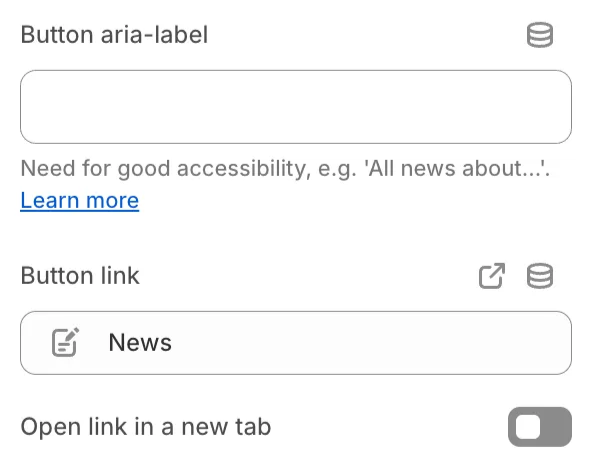Click the note-with-pencil icon in link field
Screen dimensions: 594x475
tap(65, 342)
